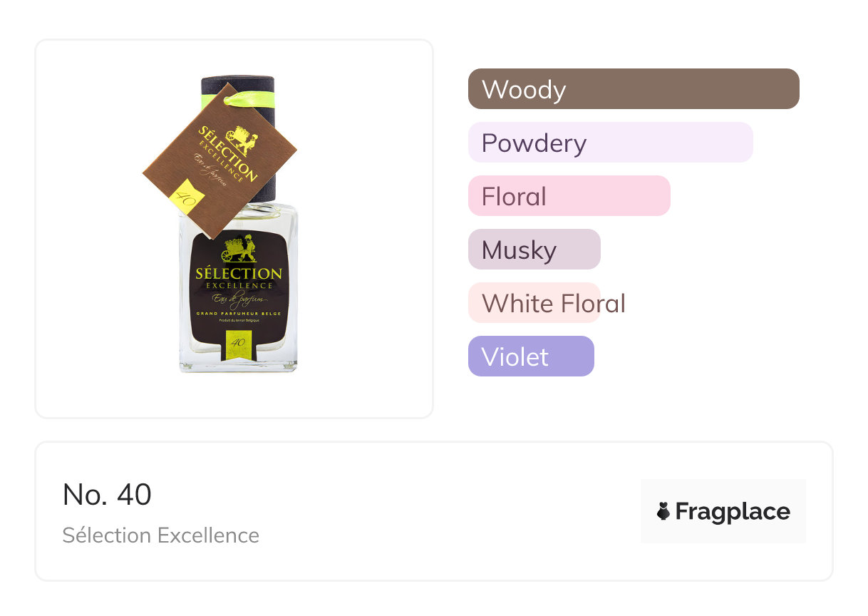868x616 pixels.
Task: Select the Violet accord bar
Action: tap(530, 356)
